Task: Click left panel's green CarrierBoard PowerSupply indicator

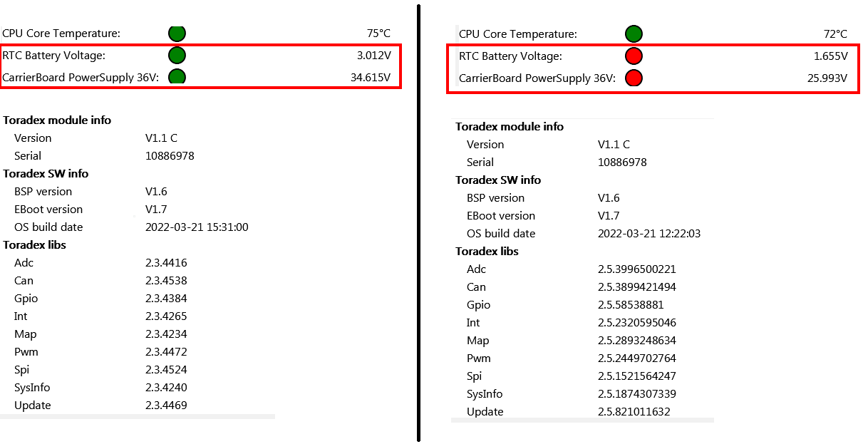Action: (x=177, y=77)
